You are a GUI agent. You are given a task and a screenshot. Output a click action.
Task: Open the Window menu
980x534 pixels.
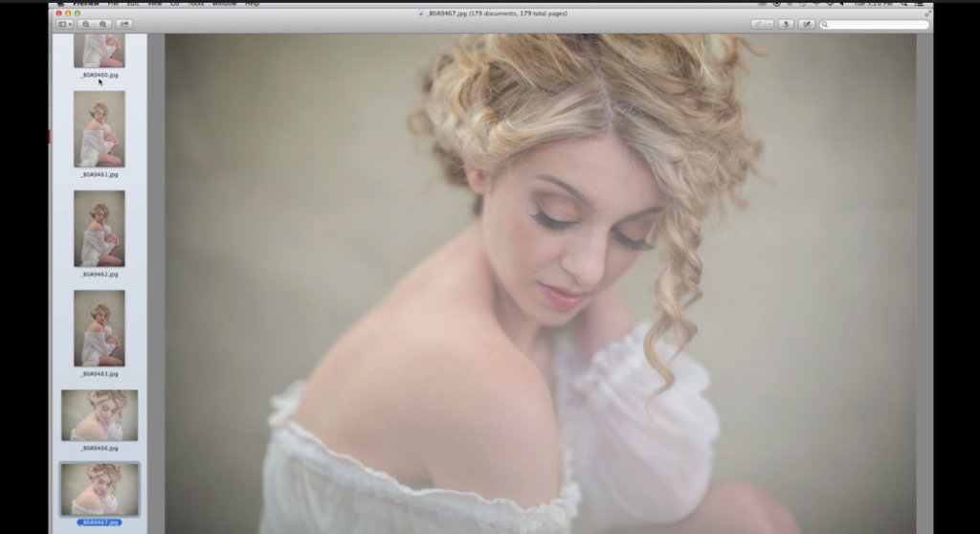224,3
